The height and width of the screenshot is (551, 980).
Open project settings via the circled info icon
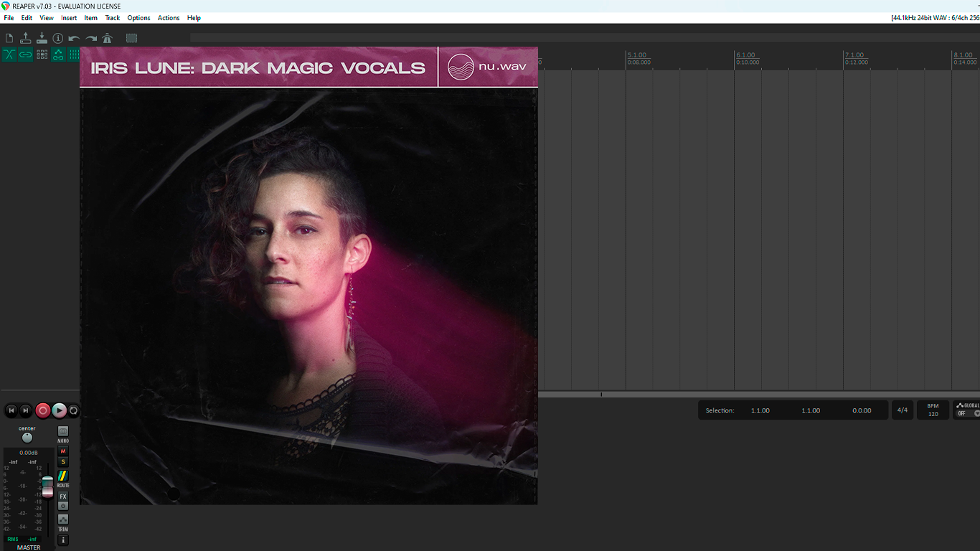click(58, 38)
